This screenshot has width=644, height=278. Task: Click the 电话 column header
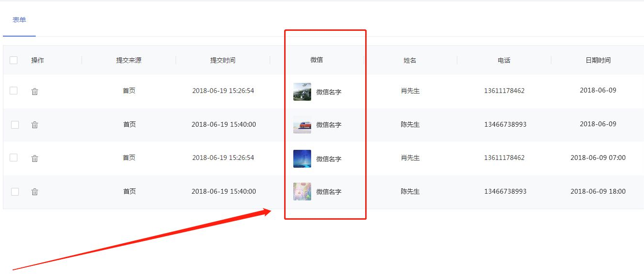pyautogui.click(x=504, y=60)
